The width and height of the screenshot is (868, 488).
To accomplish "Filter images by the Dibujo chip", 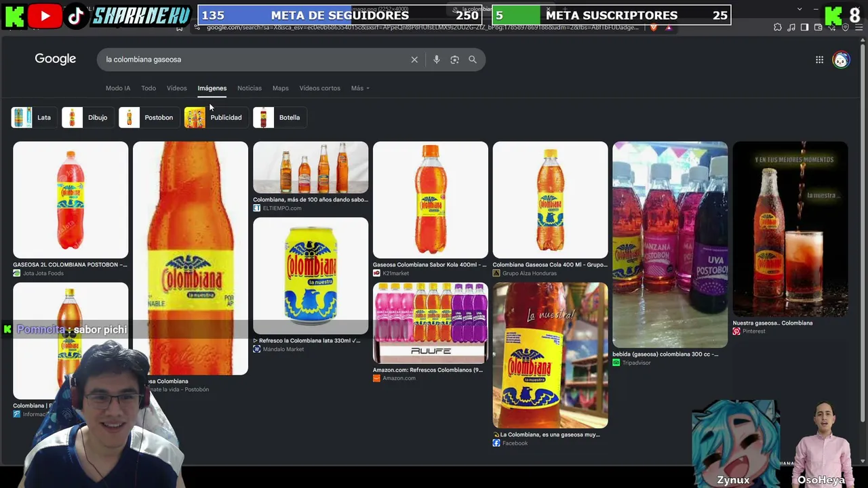I will [x=87, y=117].
